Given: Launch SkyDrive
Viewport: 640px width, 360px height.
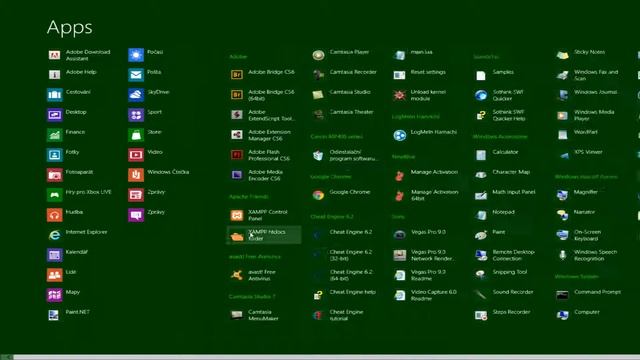Looking at the screenshot, I should coord(149,95).
